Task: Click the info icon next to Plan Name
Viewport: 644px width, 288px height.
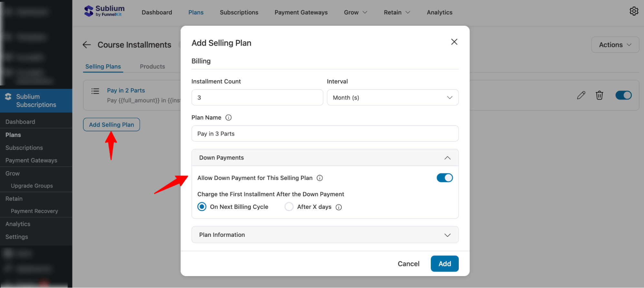Action: pos(229,117)
